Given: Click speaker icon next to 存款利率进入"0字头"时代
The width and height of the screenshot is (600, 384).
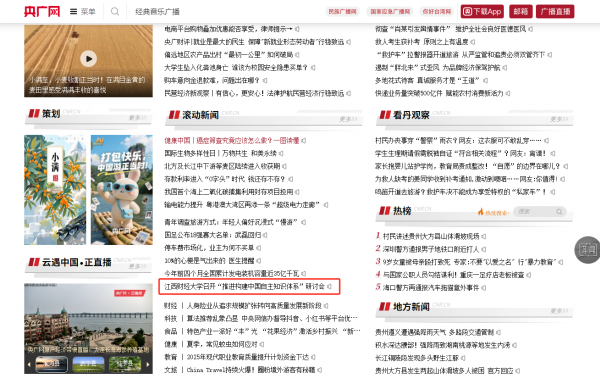Looking at the screenshot, I should click(x=290, y=179).
